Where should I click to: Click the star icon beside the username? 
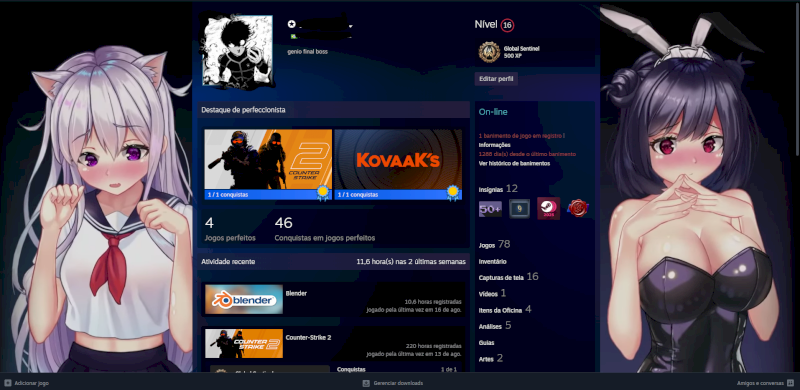tap(291, 24)
